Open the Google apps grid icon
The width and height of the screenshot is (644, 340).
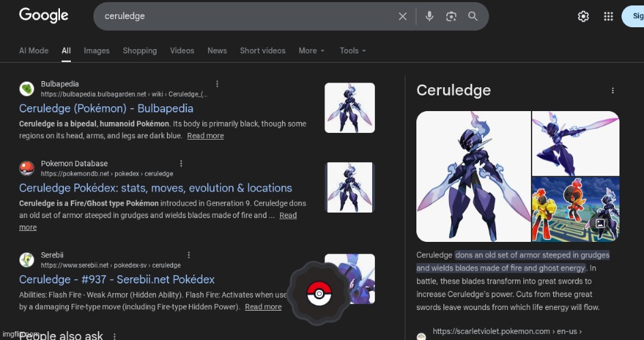click(609, 16)
